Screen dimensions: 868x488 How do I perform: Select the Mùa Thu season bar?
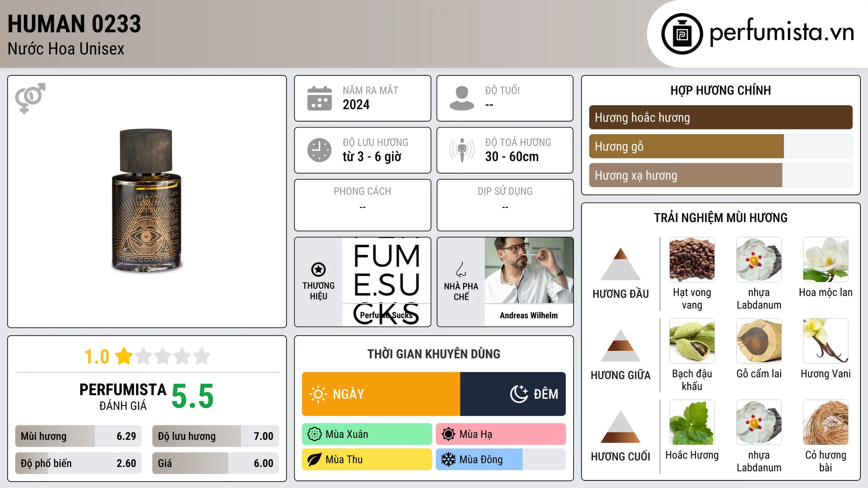tap(367, 460)
